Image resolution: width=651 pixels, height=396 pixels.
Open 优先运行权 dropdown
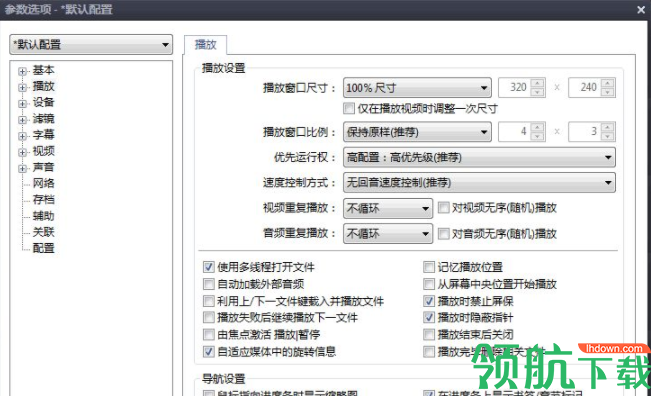coord(479,157)
